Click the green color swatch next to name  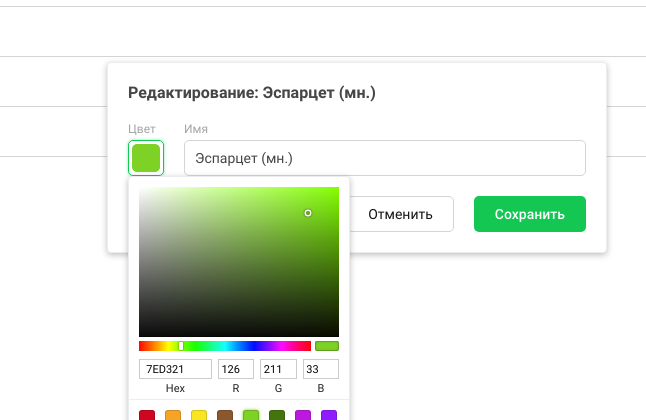click(x=146, y=158)
